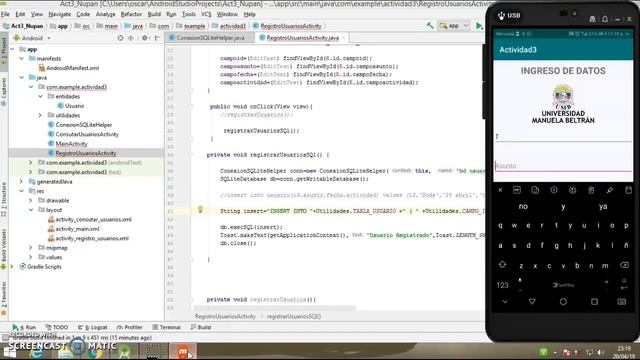Click the first text field on phone screen
Image resolution: width=640 pixels, height=360 pixels.
click(563, 136)
